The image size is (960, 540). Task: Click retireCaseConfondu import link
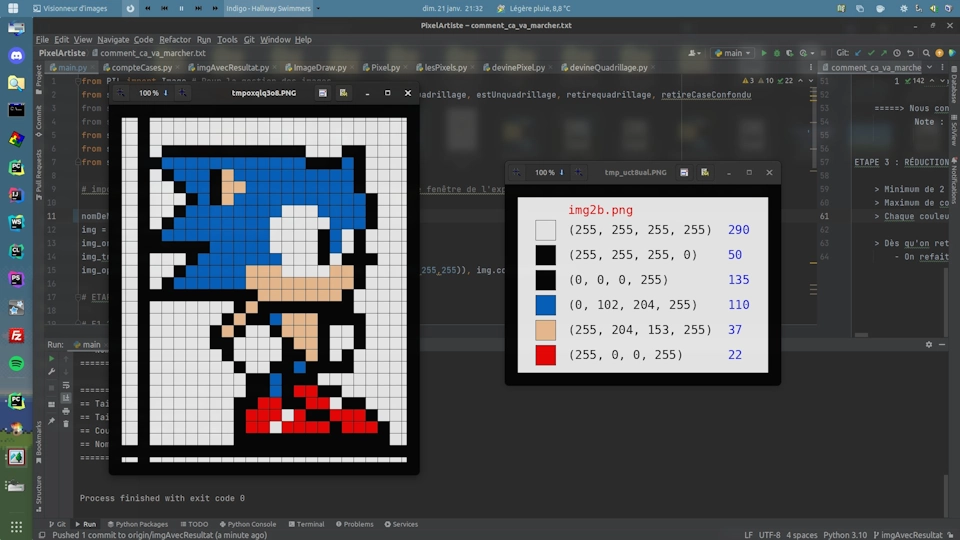point(706,95)
